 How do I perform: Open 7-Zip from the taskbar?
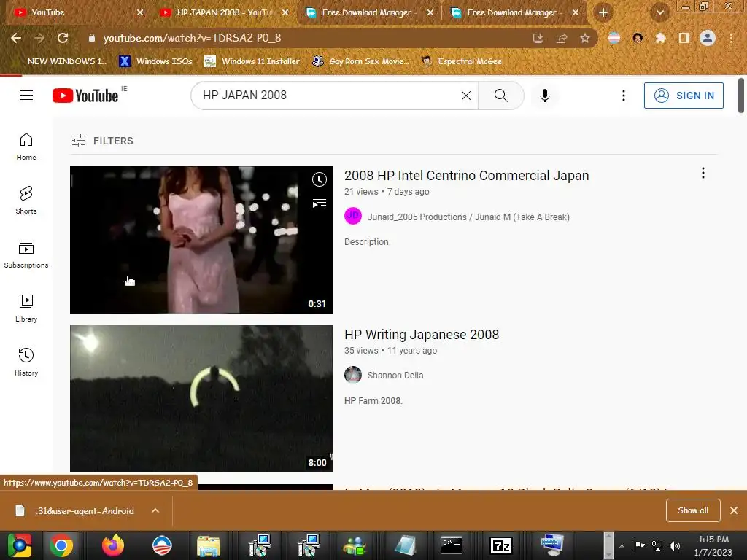point(500,545)
